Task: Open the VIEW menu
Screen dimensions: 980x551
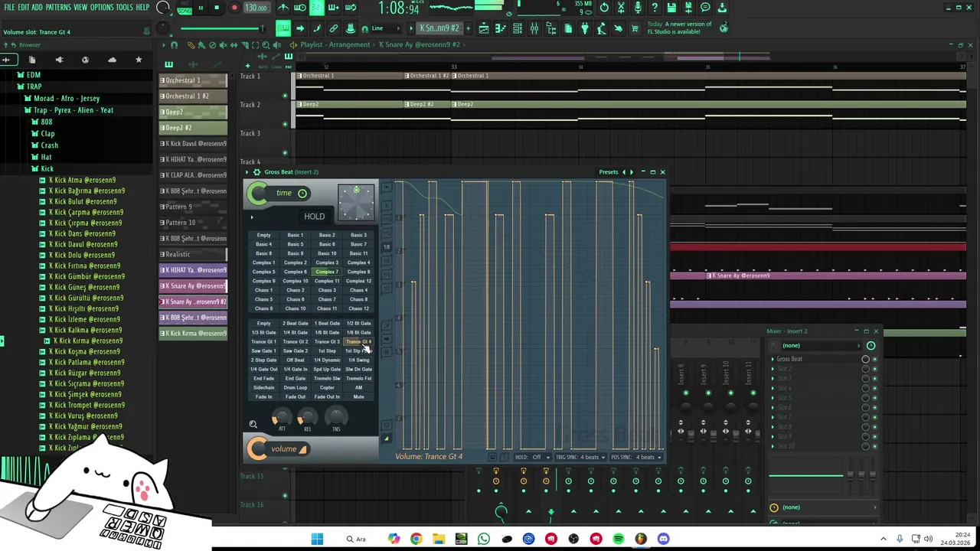Action: (x=80, y=8)
